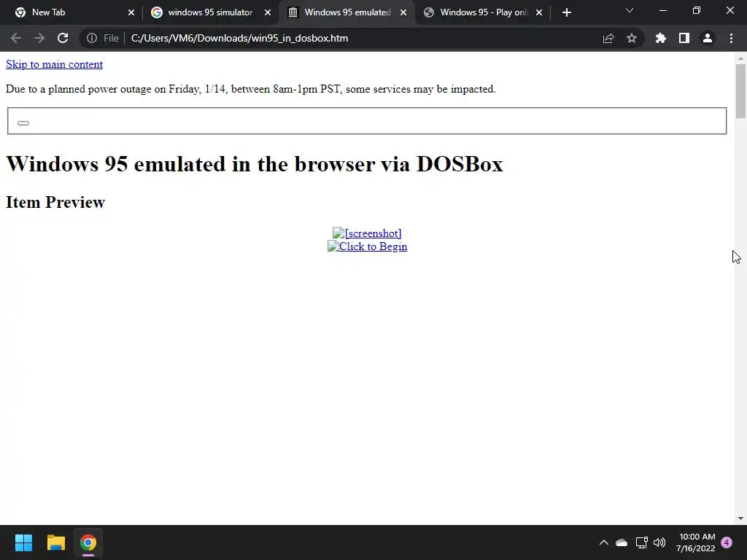The width and height of the screenshot is (747, 560).
Task: Click the small button inside bordered box
Action: [23, 122]
